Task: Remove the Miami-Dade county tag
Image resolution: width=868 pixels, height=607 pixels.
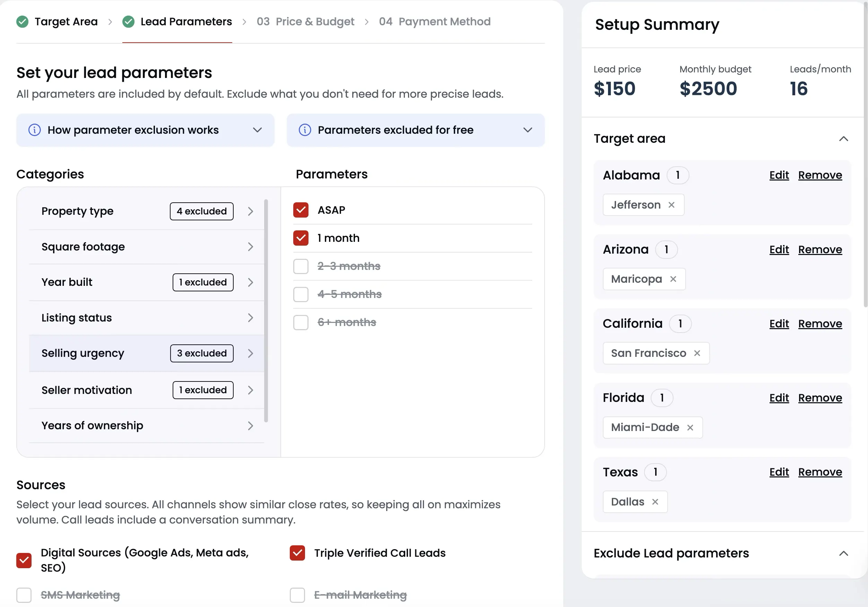Action: 690,428
